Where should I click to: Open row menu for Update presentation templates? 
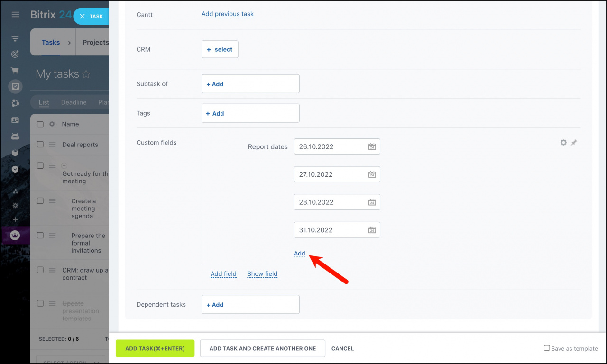(x=53, y=304)
